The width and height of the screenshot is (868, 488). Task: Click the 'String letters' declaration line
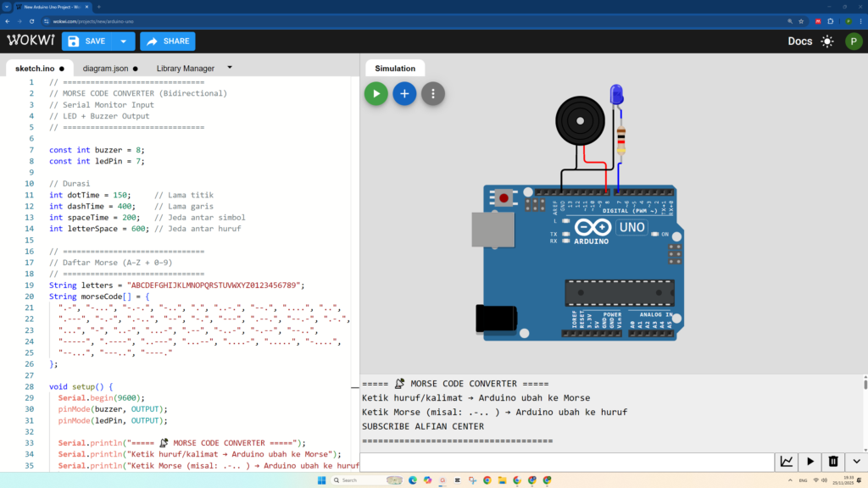(176, 285)
